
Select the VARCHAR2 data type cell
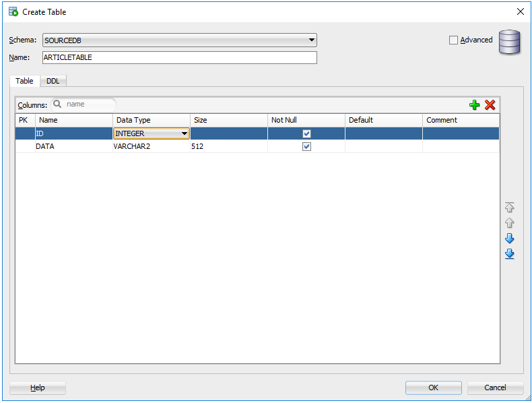coord(151,146)
